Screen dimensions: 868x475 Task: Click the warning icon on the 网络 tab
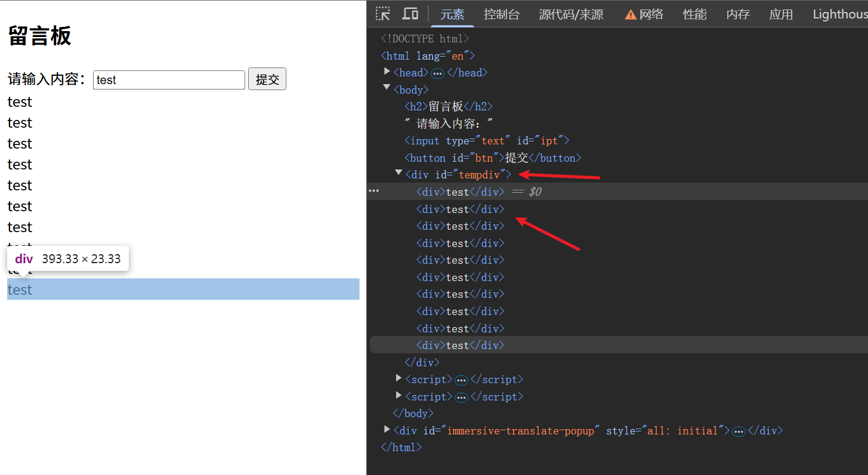(630, 15)
